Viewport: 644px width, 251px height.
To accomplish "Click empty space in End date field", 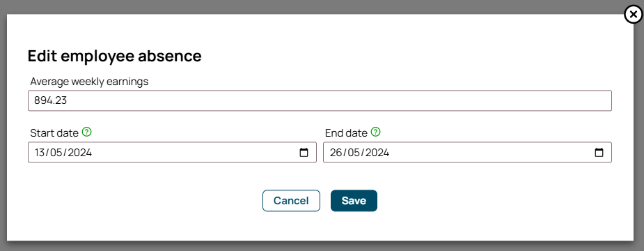I will [x=489, y=153].
